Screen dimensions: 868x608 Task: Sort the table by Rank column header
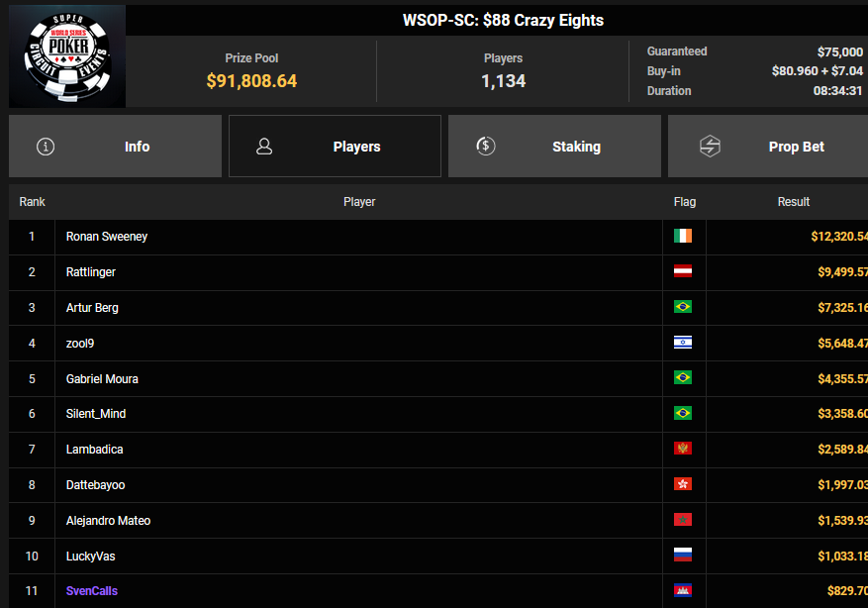pyautogui.click(x=33, y=202)
